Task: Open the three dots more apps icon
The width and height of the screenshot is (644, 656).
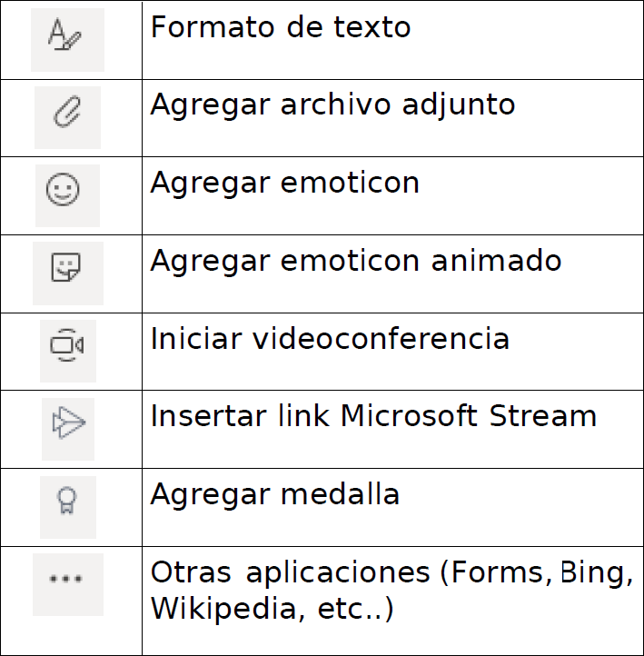Action: coord(68,584)
